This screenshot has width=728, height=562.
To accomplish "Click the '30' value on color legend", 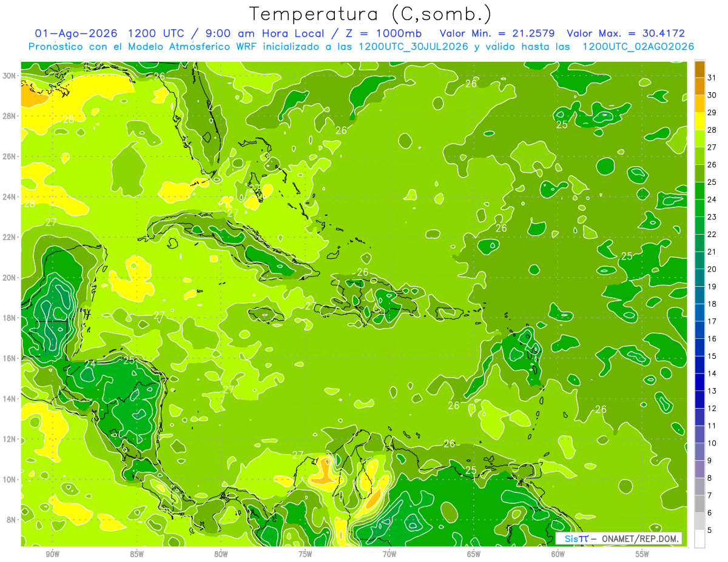I will (712, 95).
